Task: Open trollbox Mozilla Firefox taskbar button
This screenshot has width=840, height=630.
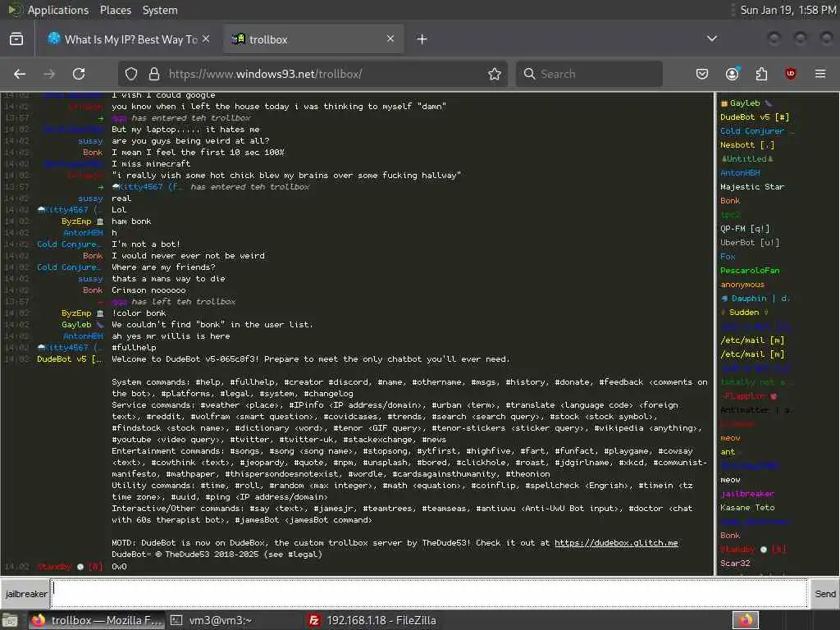Action: 97,620
